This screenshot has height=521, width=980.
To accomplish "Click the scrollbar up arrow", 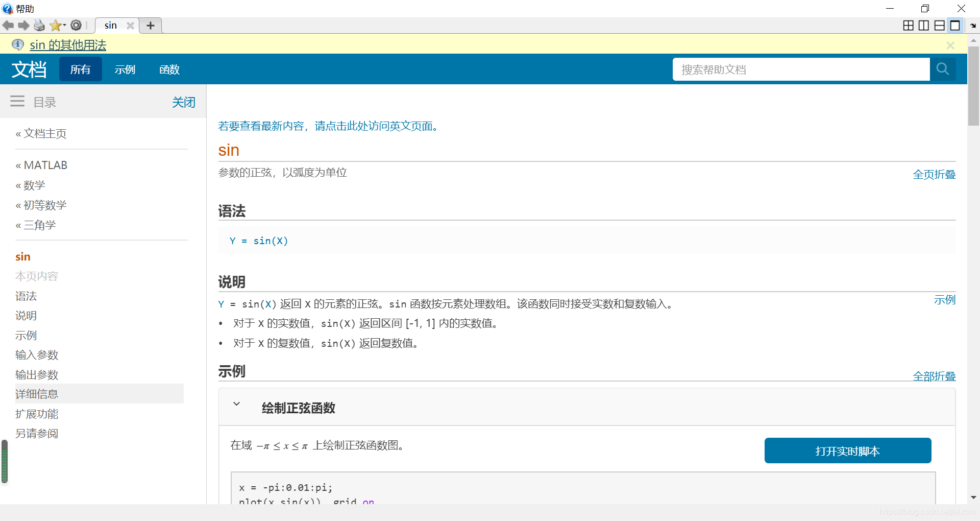I will tap(973, 40).
